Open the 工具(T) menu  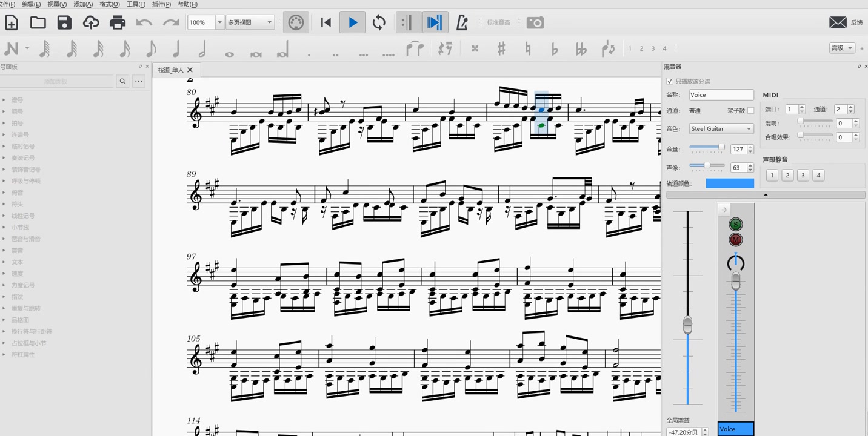[136, 4]
